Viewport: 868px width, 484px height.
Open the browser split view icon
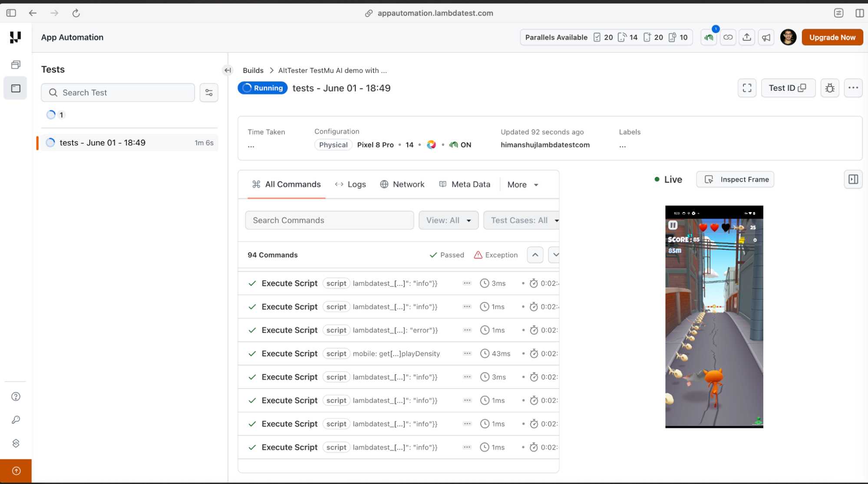859,13
